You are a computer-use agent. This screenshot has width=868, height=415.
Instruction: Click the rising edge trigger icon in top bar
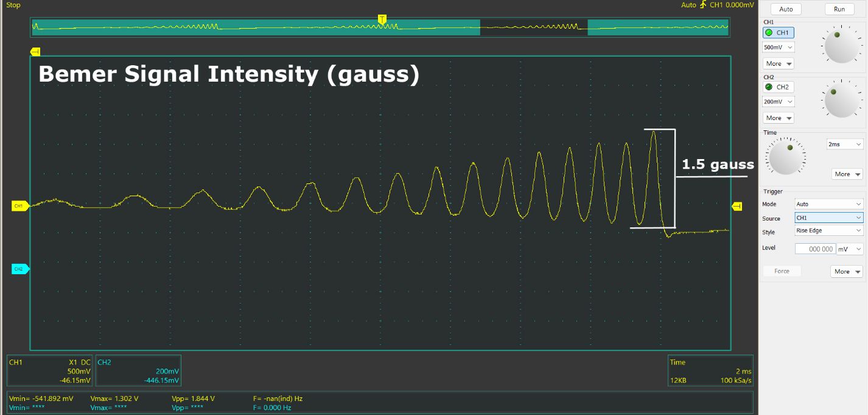tap(703, 5)
